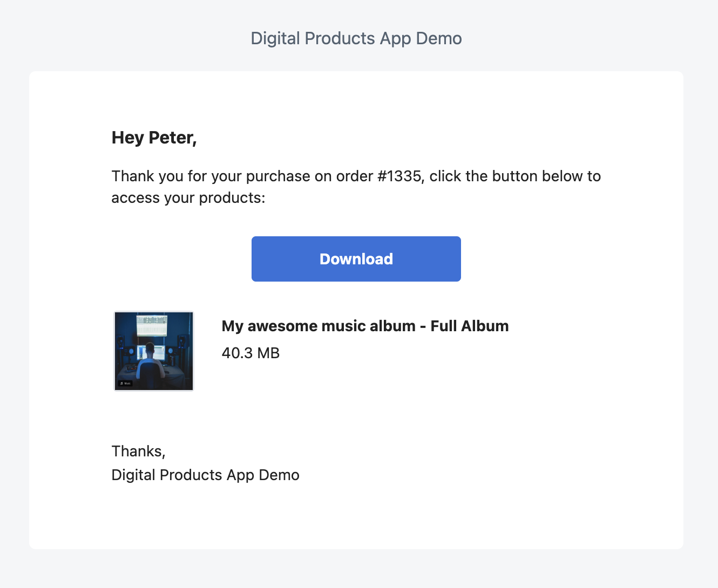Click "Full Album" in the product title

[469, 326]
